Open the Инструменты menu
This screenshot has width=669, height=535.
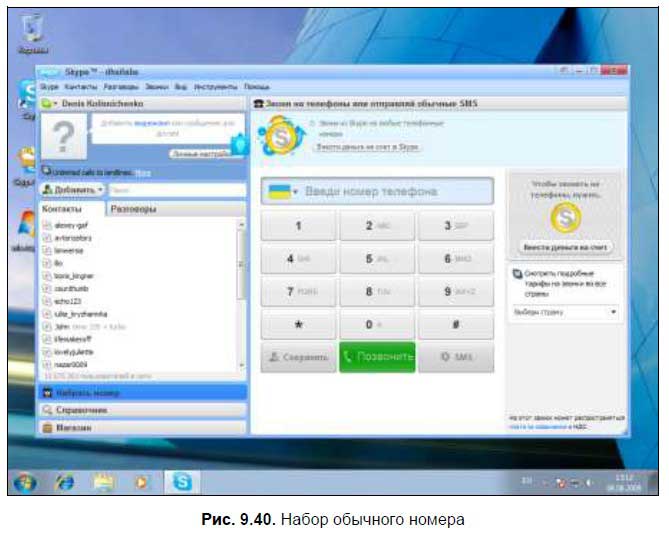point(215,87)
